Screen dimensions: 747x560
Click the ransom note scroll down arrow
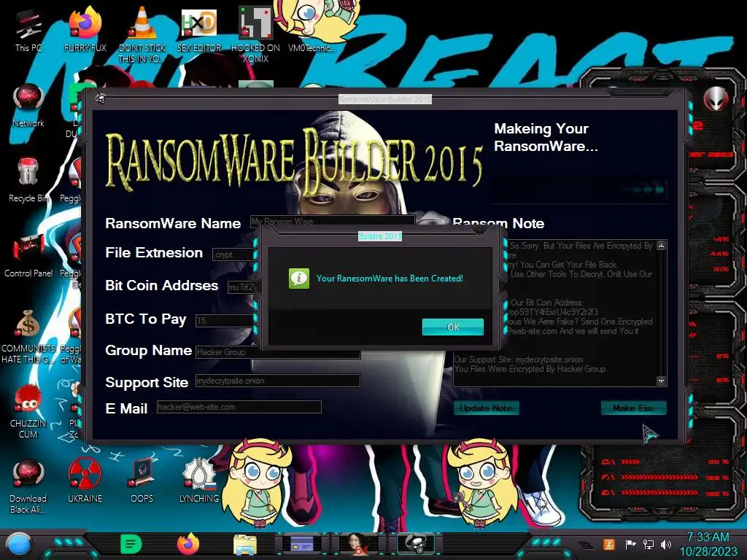661,381
